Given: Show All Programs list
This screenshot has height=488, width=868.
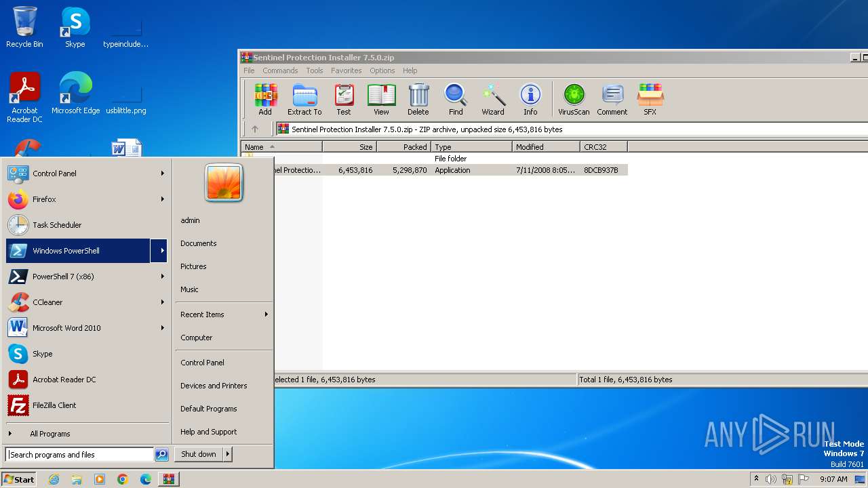Looking at the screenshot, I should pyautogui.click(x=87, y=434).
